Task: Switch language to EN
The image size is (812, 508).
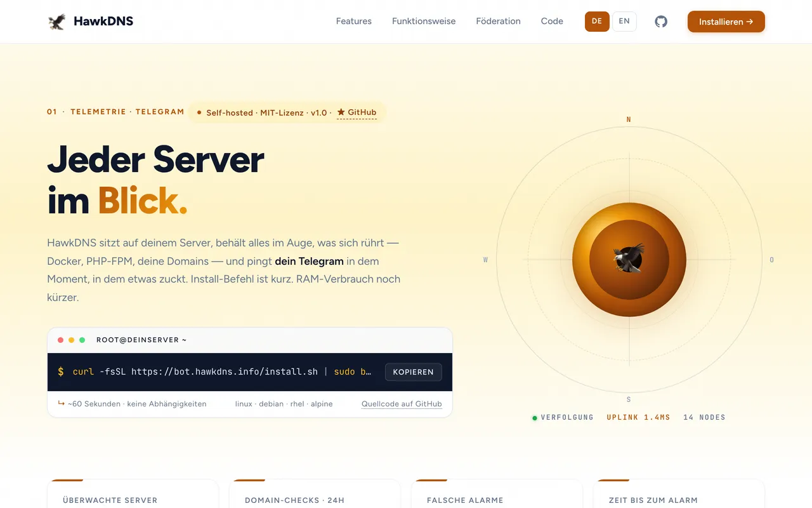Action: point(624,22)
